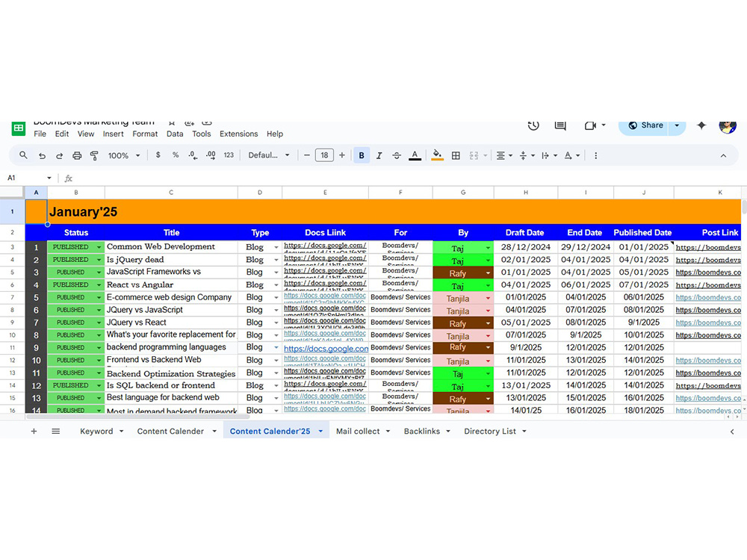Format as currency with dollar icon
Viewport: 747px width, 560px height.
tap(158, 155)
